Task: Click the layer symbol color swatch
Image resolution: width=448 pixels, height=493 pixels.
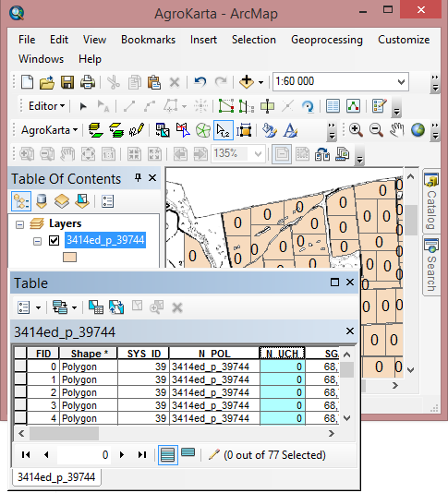Action: (x=69, y=258)
